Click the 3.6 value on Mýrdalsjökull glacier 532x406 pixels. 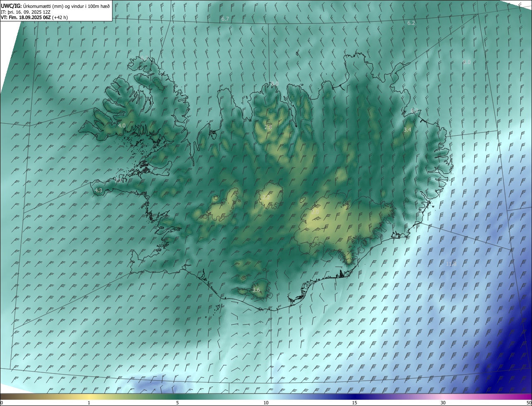click(x=256, y=290)
